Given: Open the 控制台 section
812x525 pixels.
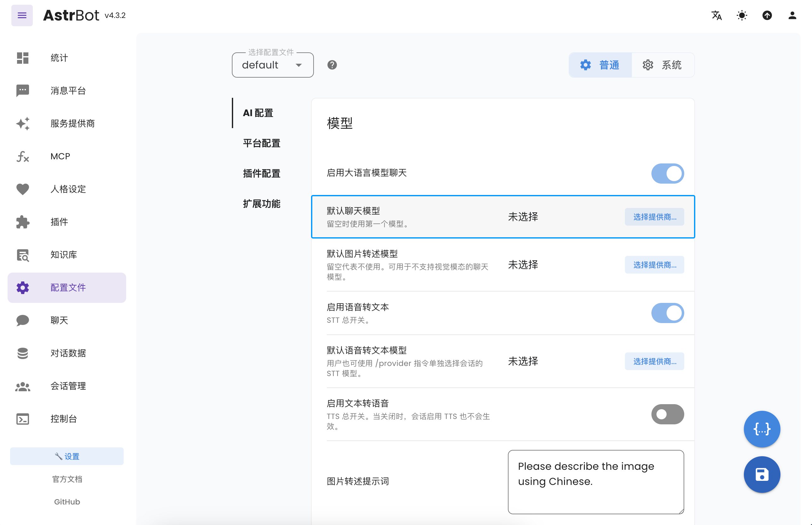Looking at the screenshot, I should pos(64,419).
